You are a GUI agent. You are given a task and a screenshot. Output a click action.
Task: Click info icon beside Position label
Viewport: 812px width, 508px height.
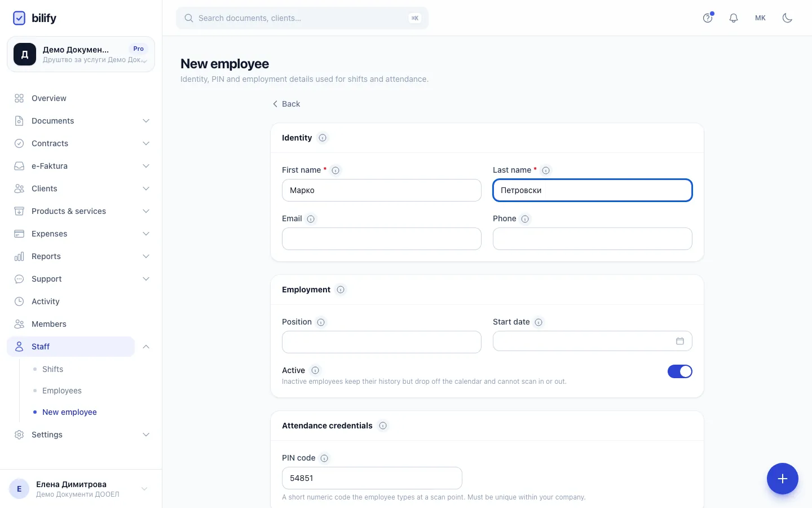pyautogui.click(x=321, y=322)
